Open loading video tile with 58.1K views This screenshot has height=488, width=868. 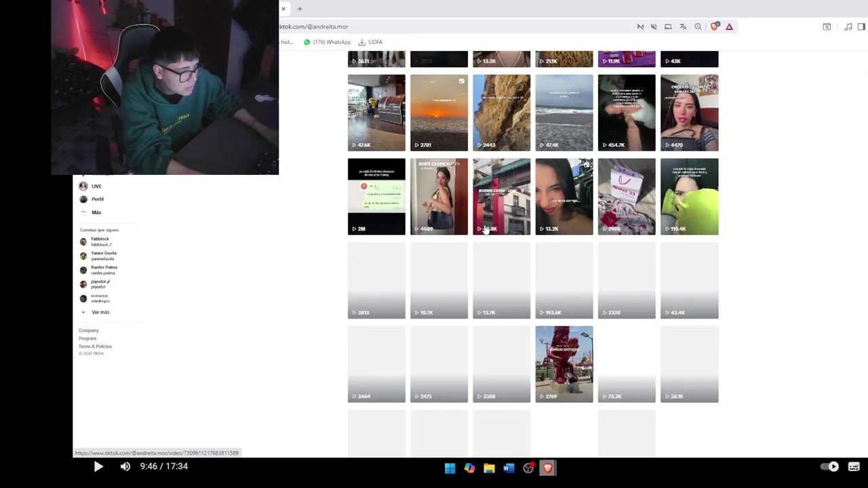click(689, 365)
